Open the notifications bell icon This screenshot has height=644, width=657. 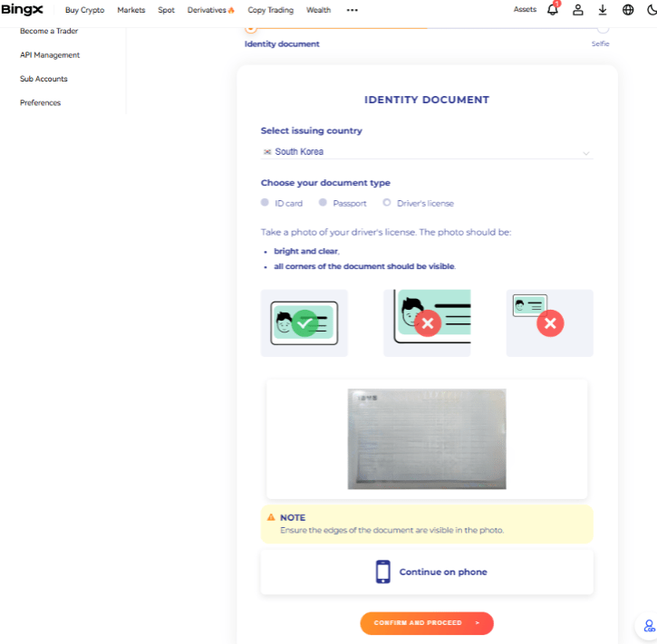point(553,10)
